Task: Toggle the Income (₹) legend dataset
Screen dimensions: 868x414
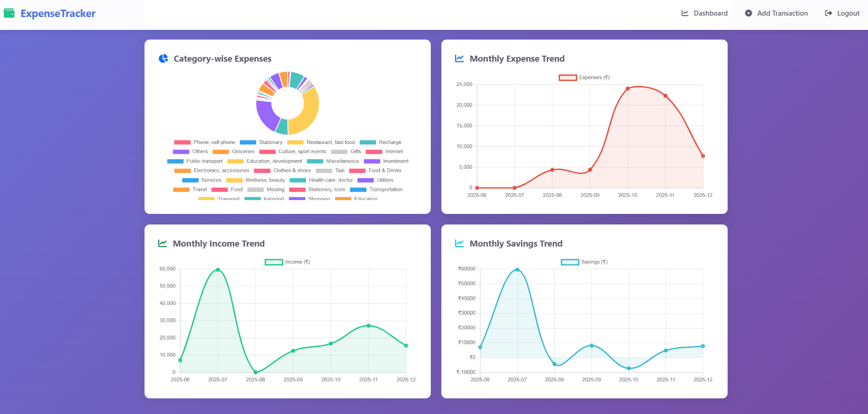Action: [x=287, y=262]
